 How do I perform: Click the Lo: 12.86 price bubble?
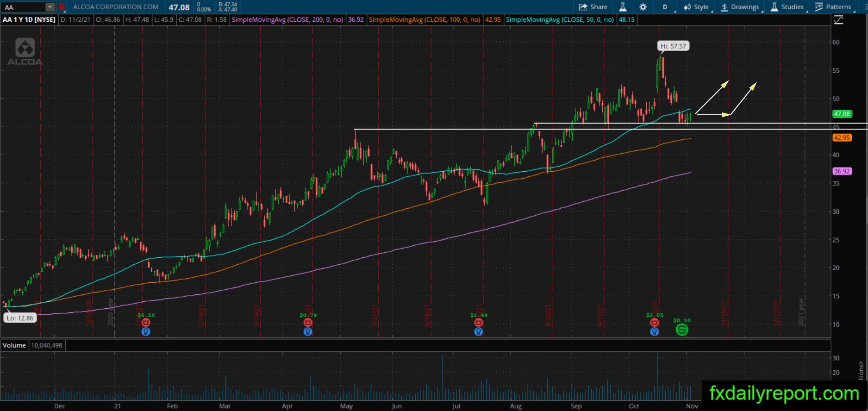point(20,318)
